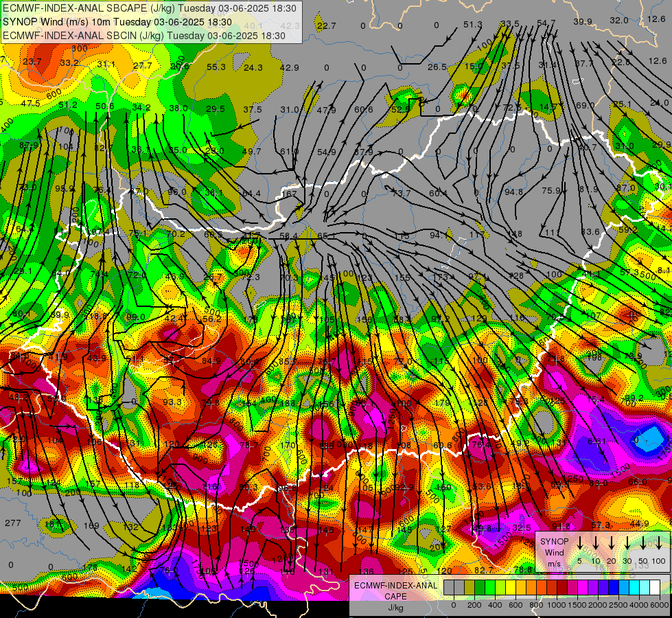Pick the white swatch ending the CAPE scale
This screenshot has width=672, height=618.
pos(655,588)
